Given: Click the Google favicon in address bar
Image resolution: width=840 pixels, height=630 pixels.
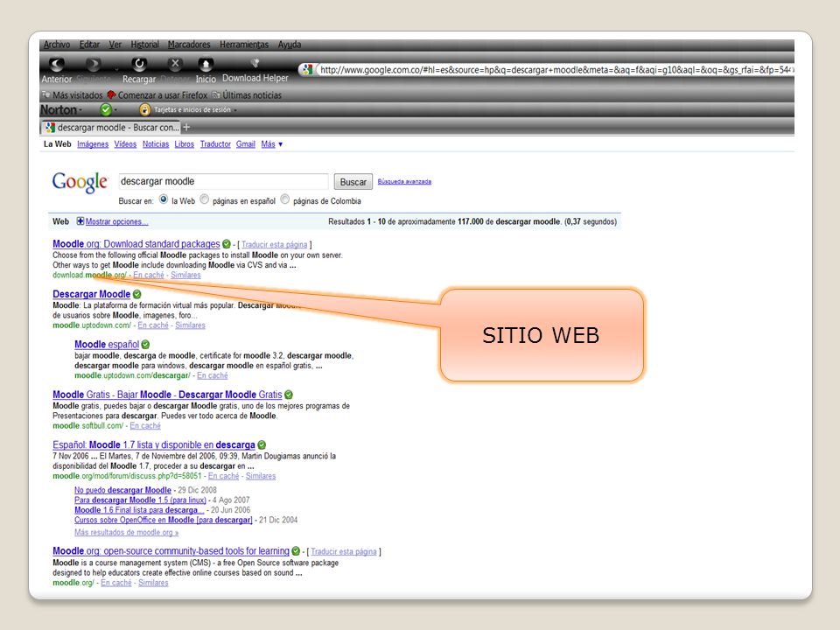Looking at the screenshot, I should [306, 69].
